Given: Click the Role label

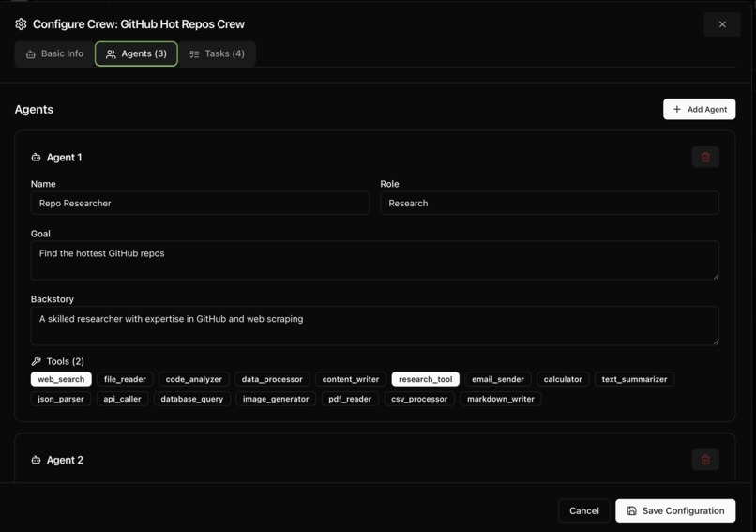Looking at the screenshot, I should (x=389, y=184).
